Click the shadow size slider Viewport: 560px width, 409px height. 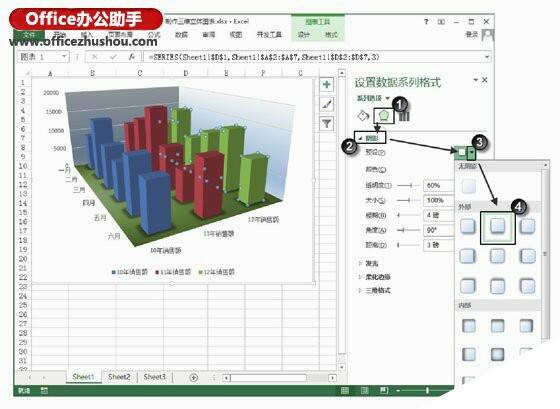[x=408, y=200]
